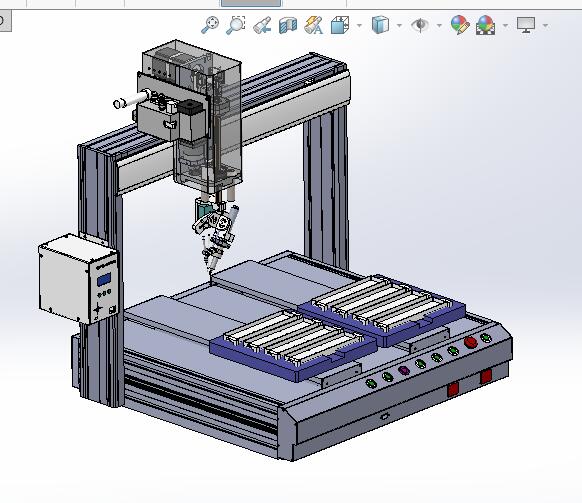The width and height of the screenshot is (582, 503).
Task: Expand the View Orientation dropdown arrow
Action: [x=359, y=26]
